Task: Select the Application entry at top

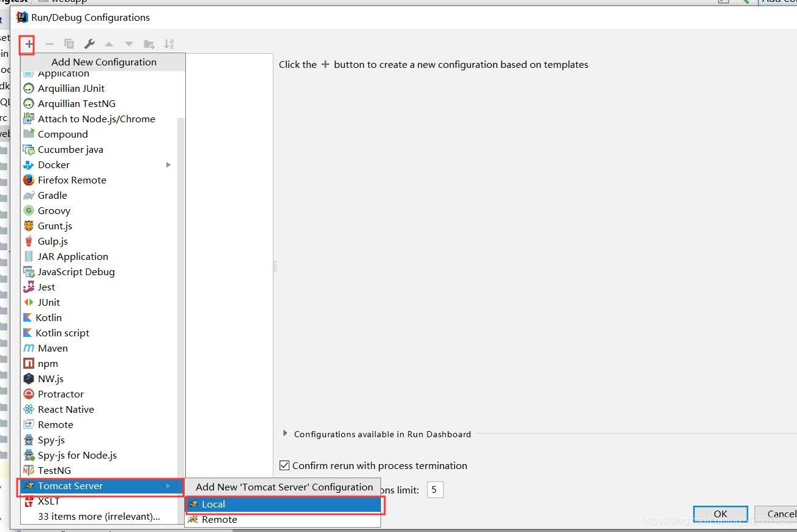Action: tap(99, 74)
